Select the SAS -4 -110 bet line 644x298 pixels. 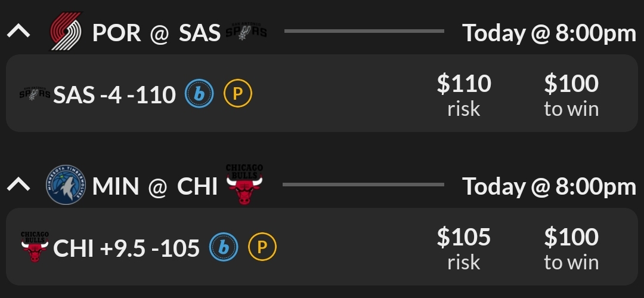point(114,94)
